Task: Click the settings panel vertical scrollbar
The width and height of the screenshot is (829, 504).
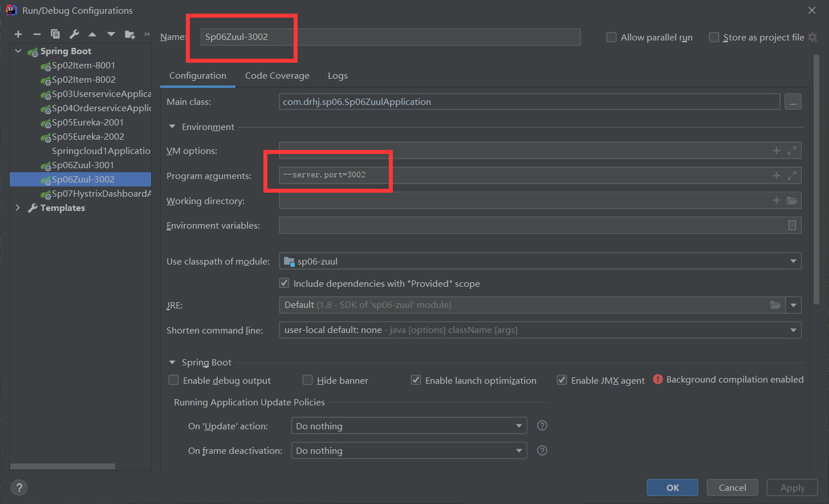Action: click(816, 180)
